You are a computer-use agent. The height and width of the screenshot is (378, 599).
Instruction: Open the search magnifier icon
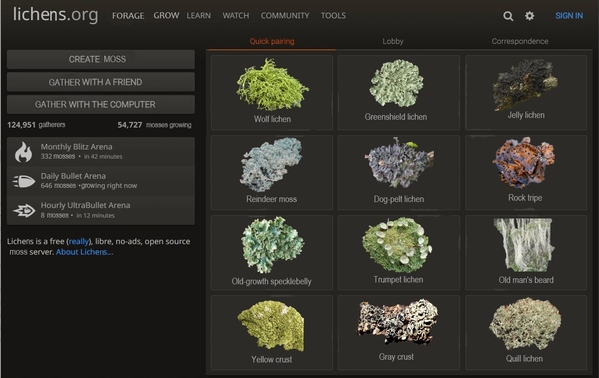508,16
